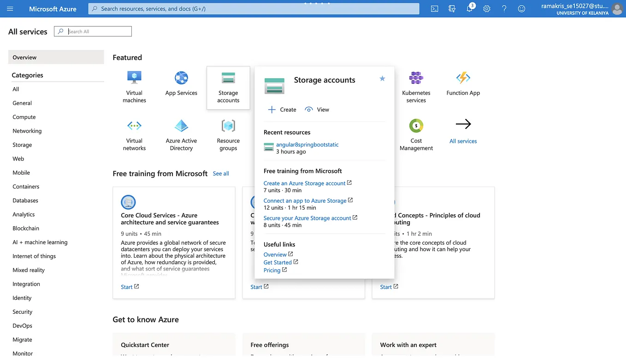Open Azure Active Directory

(x=181, y=134)
